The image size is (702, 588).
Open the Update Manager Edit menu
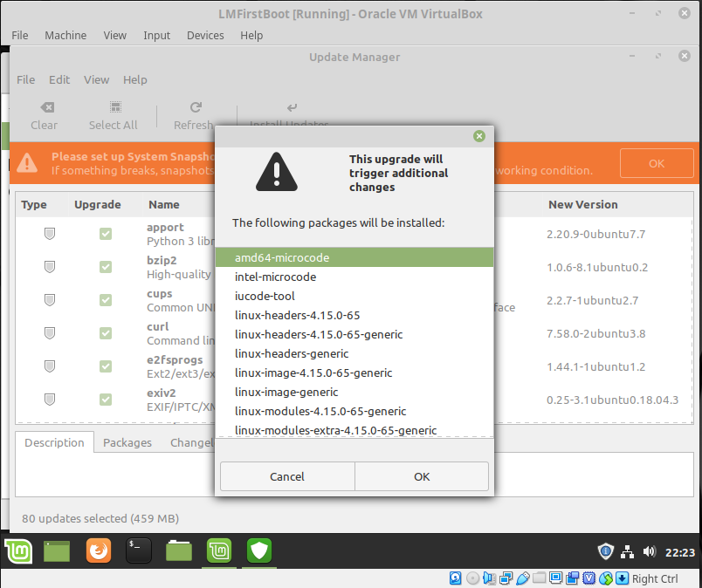pos(59,79)
